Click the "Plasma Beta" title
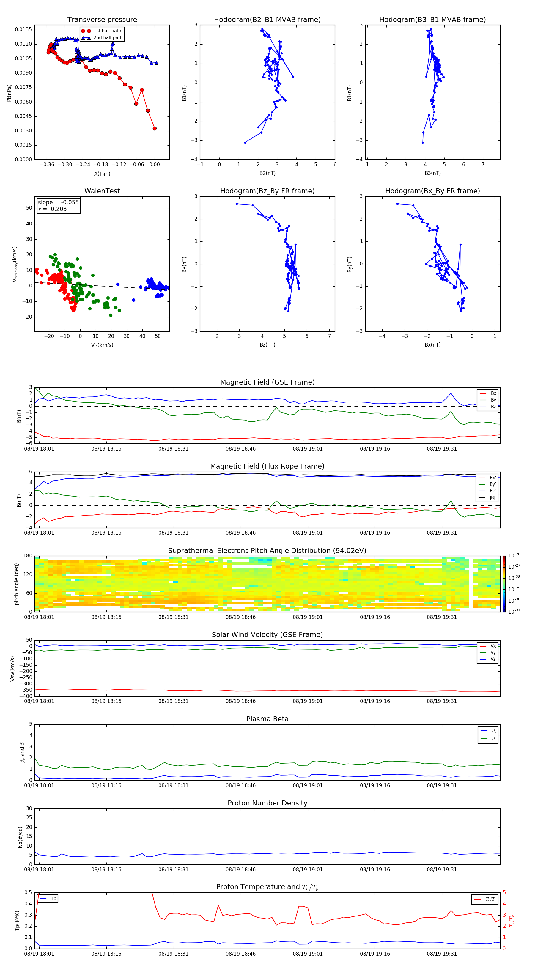 pyautogui.click(x=267, y=719)
